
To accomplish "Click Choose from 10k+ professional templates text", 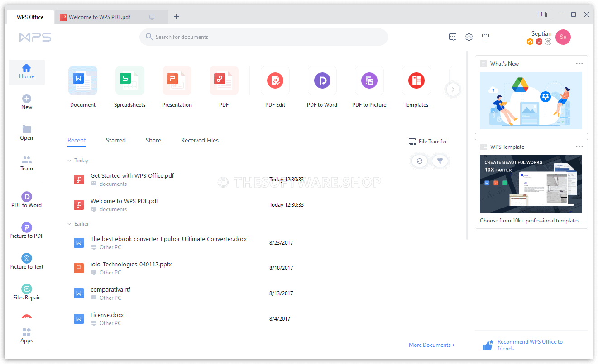I will [530, 221].
